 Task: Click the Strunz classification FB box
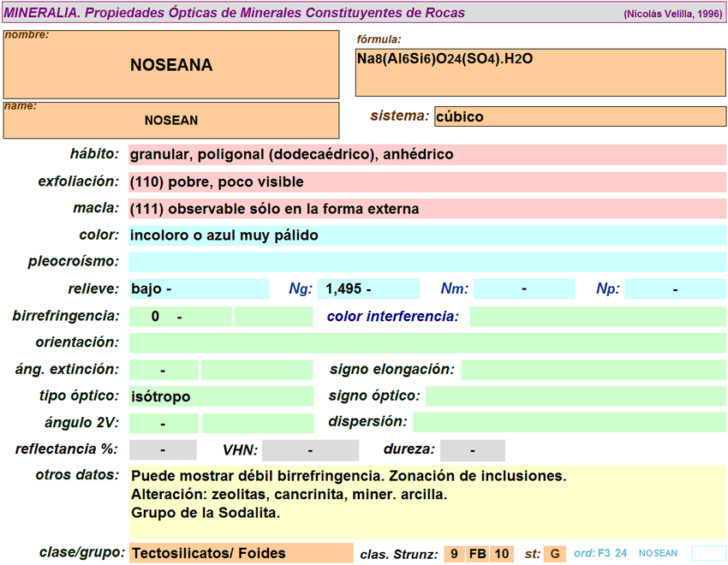tap(478, 554)
